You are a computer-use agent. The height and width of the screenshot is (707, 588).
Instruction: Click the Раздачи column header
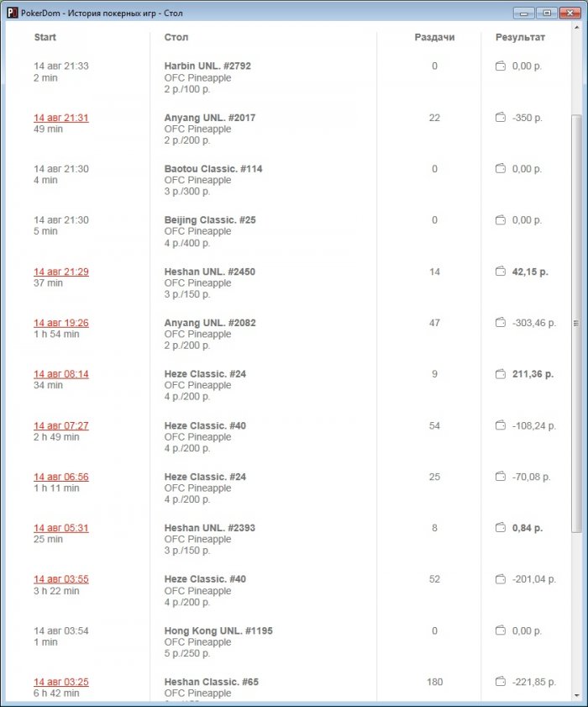click(x=434, y=37)
